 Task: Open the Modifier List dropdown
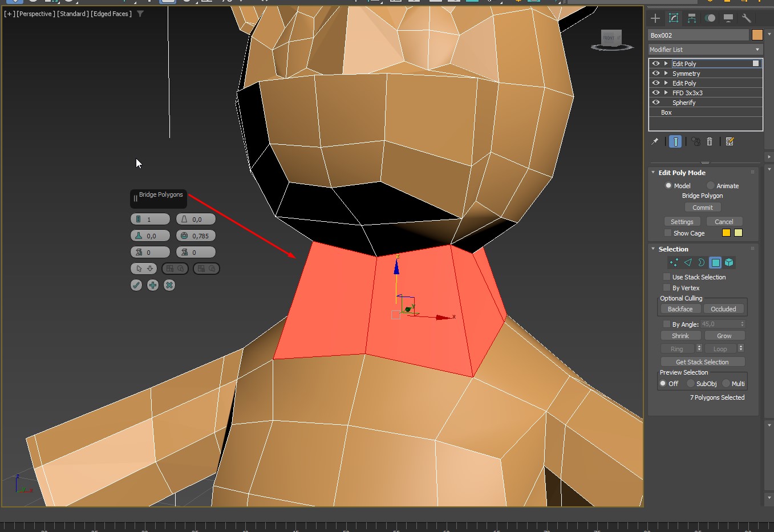(x=705, y=50)
